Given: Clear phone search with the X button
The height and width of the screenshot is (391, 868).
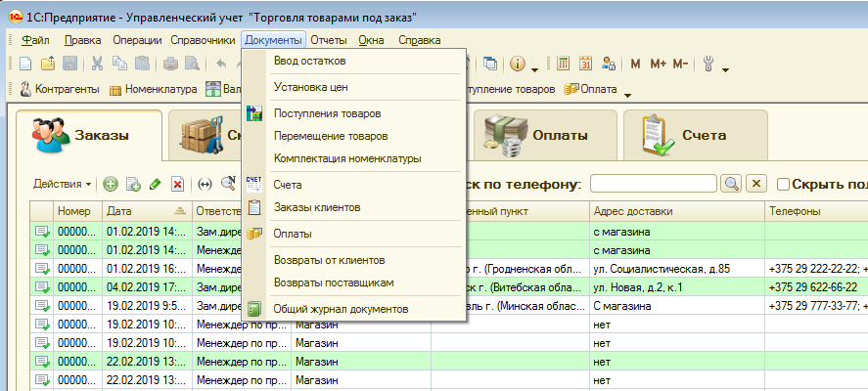Looking at the screenshot, I should pyautogui.click(x=755, y=184).
